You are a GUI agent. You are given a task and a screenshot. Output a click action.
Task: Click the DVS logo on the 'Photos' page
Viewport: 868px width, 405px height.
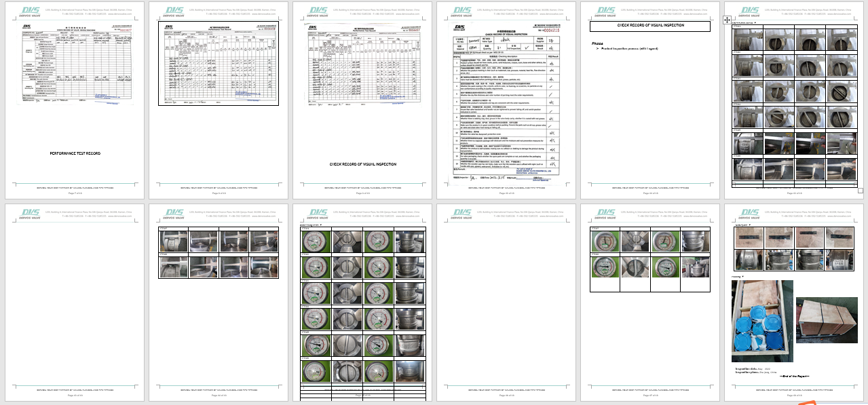point(605,12)
